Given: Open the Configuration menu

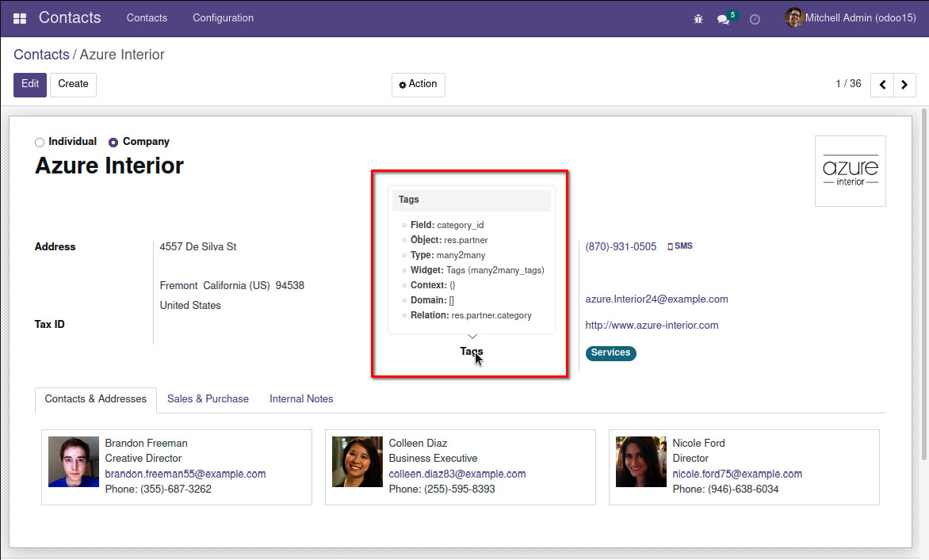Looking at the screenshot, I should pyautogui.click(x=223, y=17).
